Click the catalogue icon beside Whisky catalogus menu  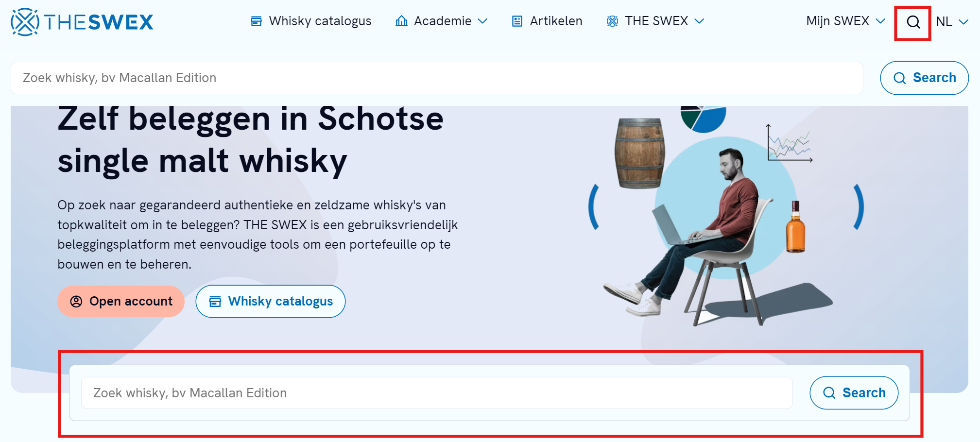click(256, 21)
